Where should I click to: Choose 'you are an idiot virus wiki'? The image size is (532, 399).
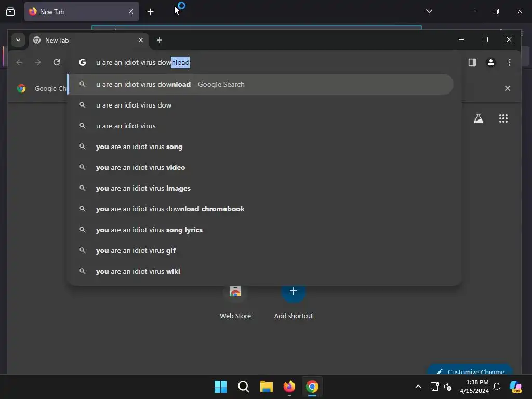[261, 271]
